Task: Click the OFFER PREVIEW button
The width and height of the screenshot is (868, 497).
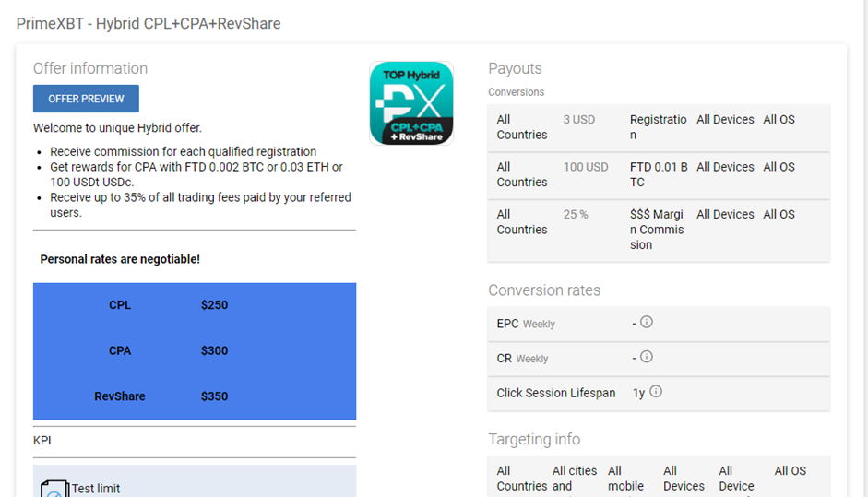Action: (x=86, y=99)
